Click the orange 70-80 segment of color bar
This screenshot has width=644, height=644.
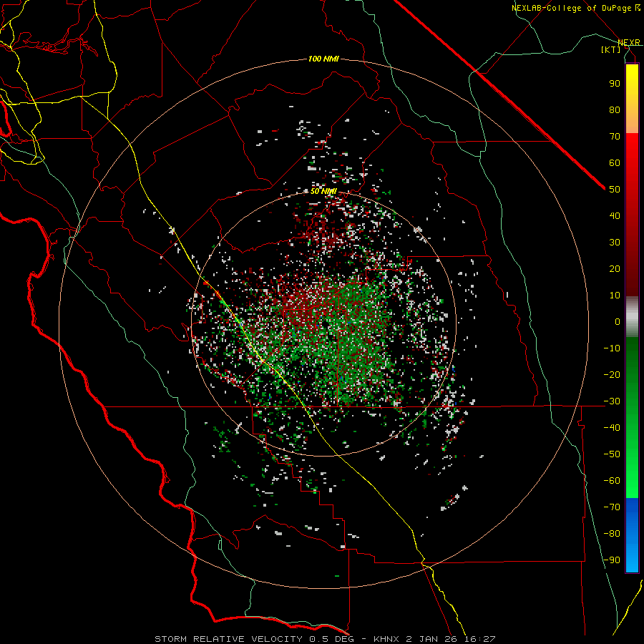pos(632,119)
